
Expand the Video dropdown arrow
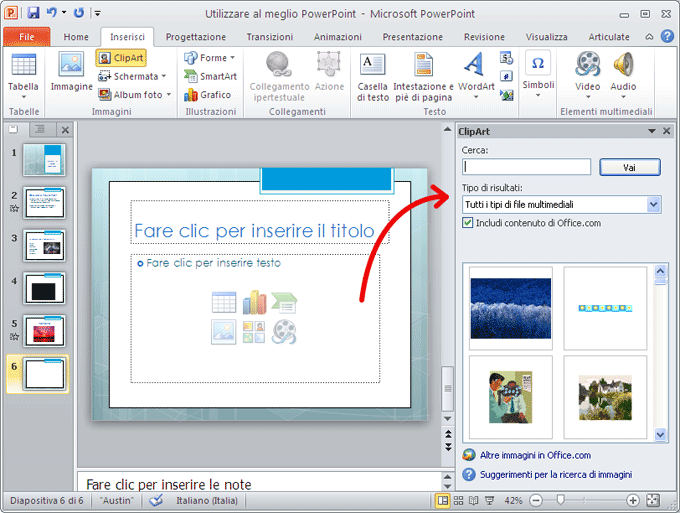588,97
